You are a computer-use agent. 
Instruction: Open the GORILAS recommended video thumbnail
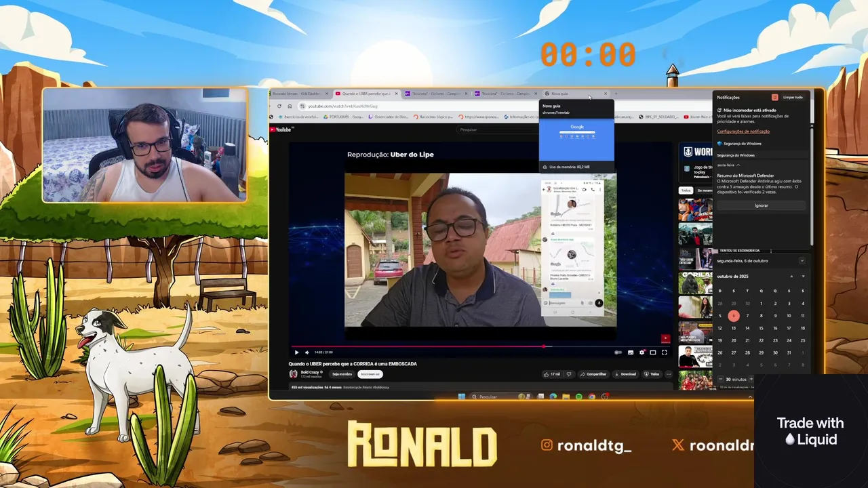tap(695, 283)
